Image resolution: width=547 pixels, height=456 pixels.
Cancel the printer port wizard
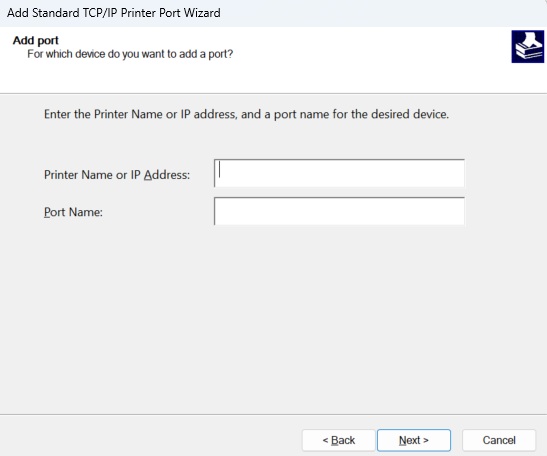coord(499,440)
